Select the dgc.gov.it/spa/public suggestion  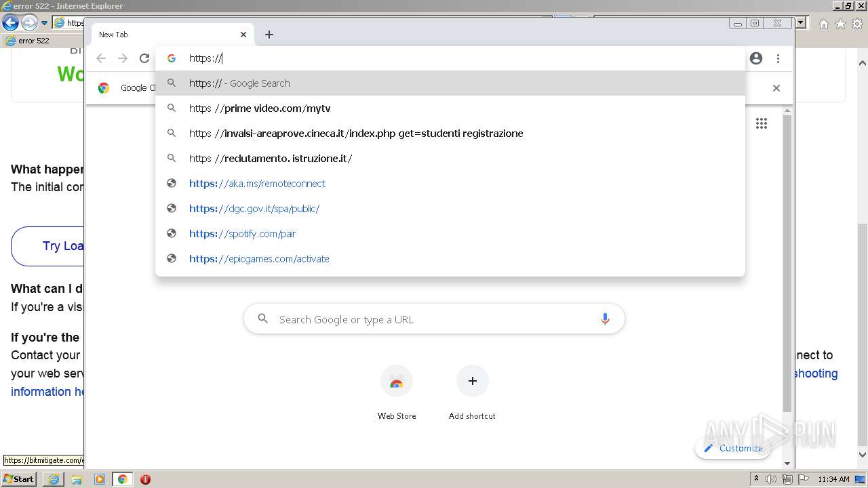450,209
